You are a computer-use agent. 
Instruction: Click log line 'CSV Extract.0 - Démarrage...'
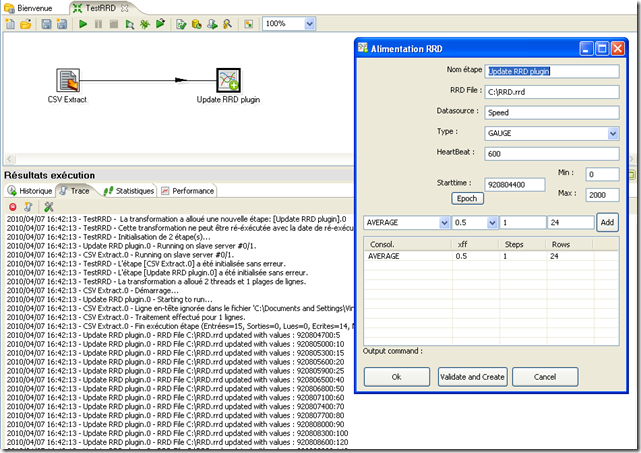(x=93, y=291)
